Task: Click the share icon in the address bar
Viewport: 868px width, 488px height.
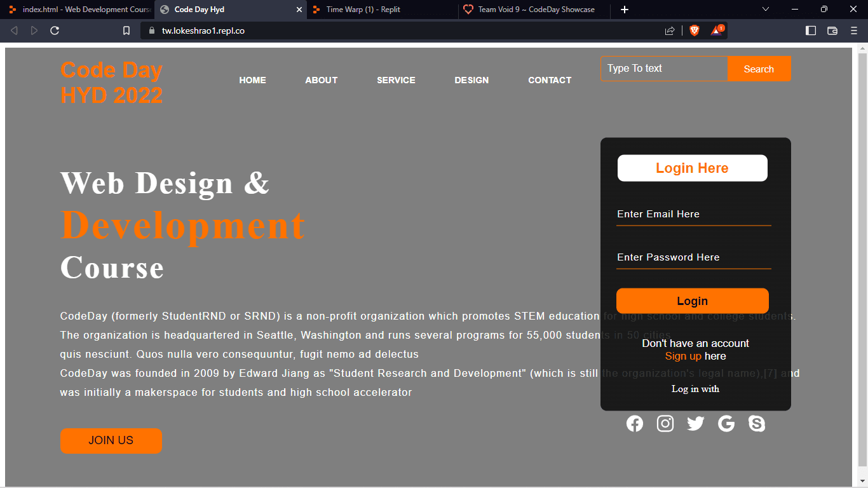Action: click(670, 30)
